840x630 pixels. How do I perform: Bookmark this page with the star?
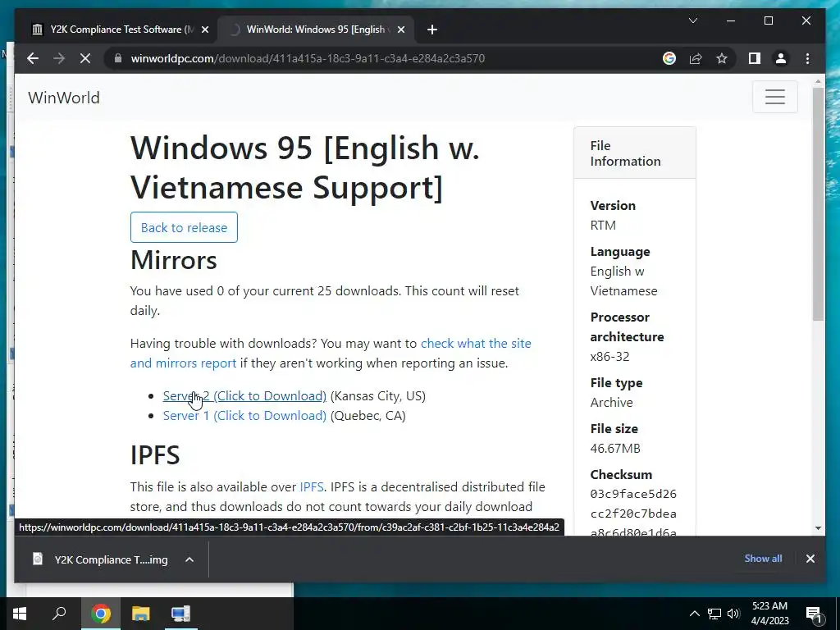722,58
